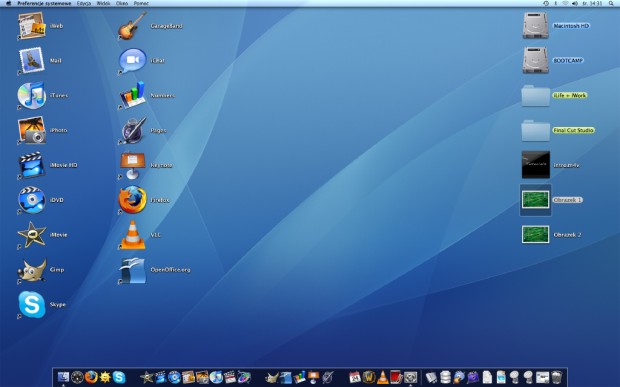The height and width of the screenshot is (387, 620).
Task: Click the iMovie star icon on desktop
Action: click(32, 234)
